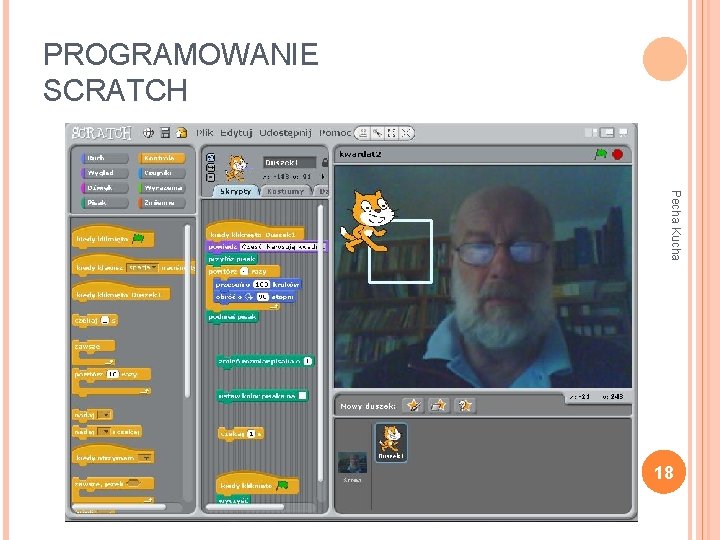The height and width of the screenshot is (540, 720).
Task: Click the 'przyłóż pisak' script block
Action: 232,259
